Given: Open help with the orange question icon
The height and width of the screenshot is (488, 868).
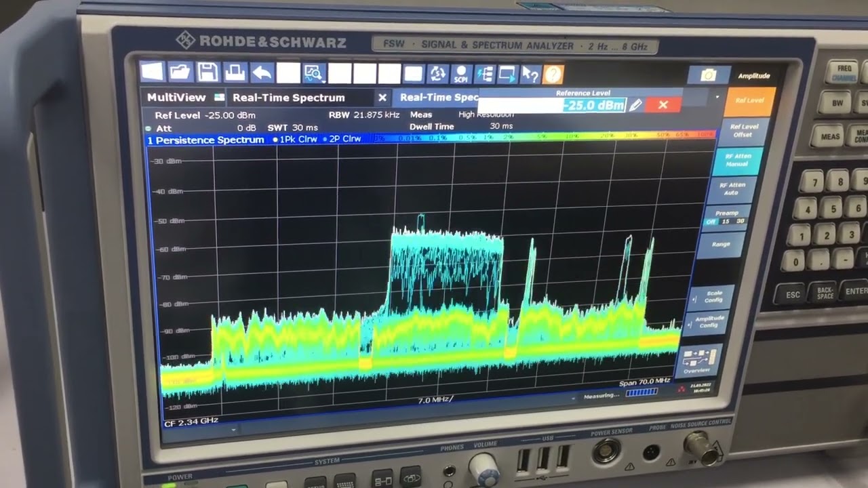Looking at the screenshot, I should [x=553, y=75].
